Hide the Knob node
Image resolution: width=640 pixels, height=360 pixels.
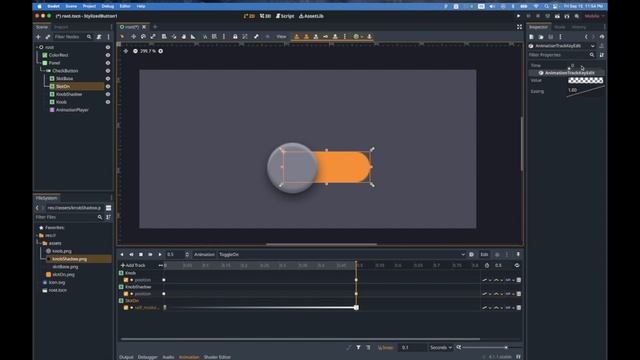(x=108, y=102)
